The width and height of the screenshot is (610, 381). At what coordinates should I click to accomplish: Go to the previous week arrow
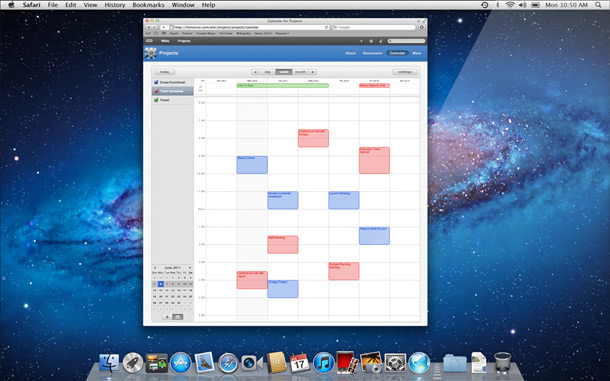pyautogui.click(x=255, y=72)
